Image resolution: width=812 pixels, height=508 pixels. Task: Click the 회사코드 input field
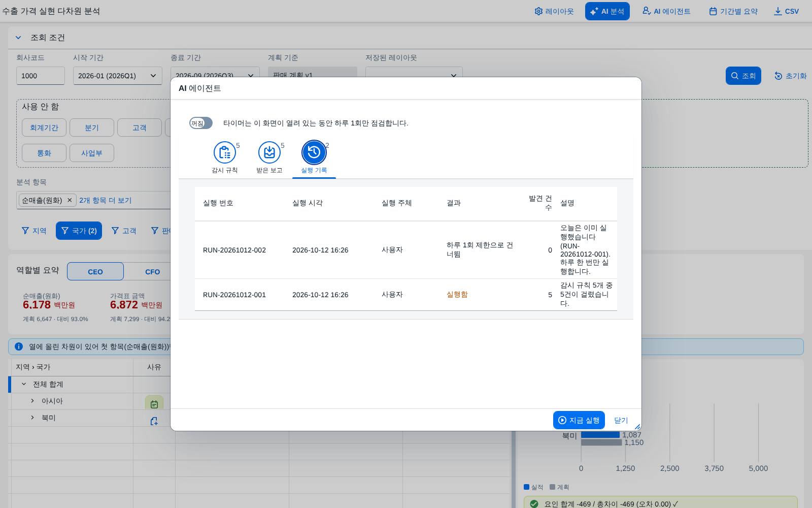click(41, 76)
